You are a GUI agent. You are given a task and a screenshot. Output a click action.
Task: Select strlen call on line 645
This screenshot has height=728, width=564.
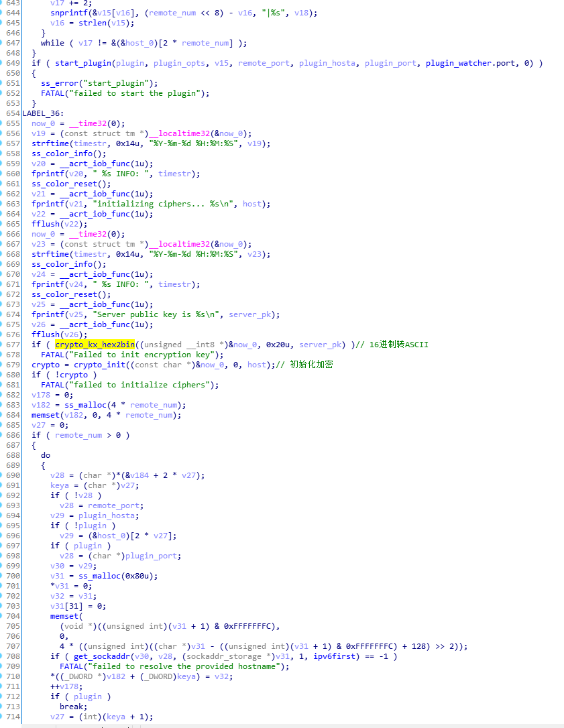93,23
